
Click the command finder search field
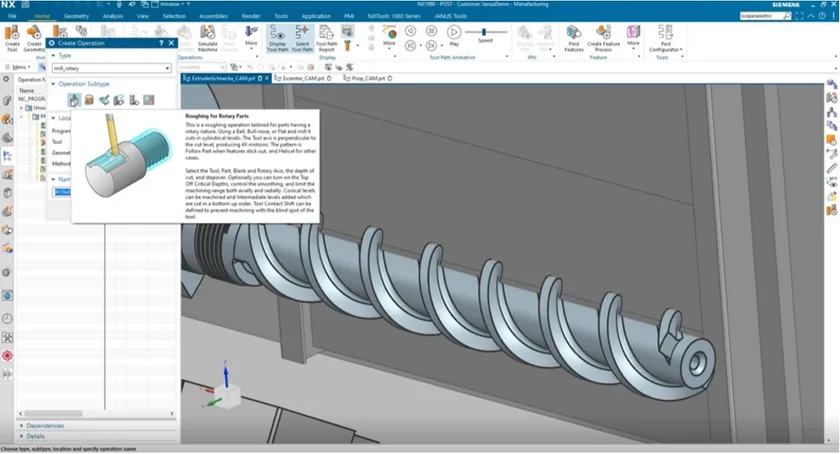[761, 16]
